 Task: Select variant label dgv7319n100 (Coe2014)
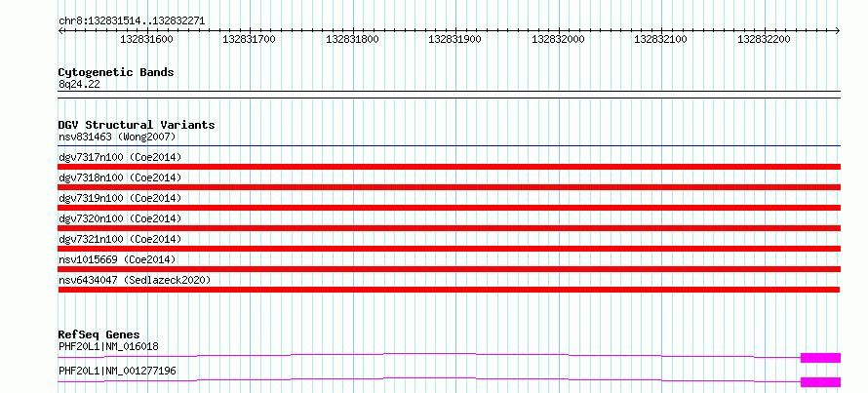point(120,198)
